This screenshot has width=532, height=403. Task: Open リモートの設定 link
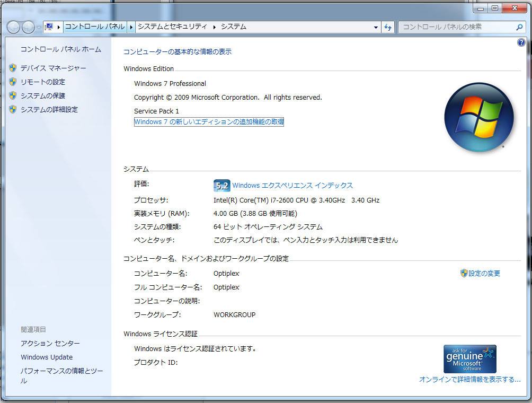tap(43, 82)
